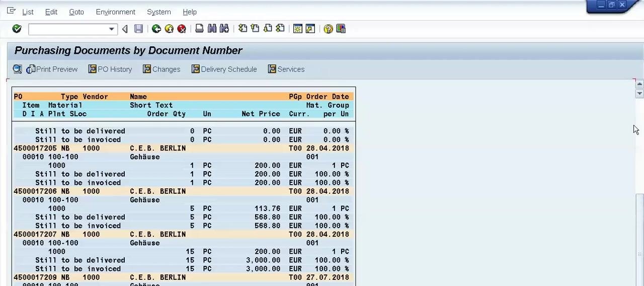Cancel with the red X icon

(182, 29)
